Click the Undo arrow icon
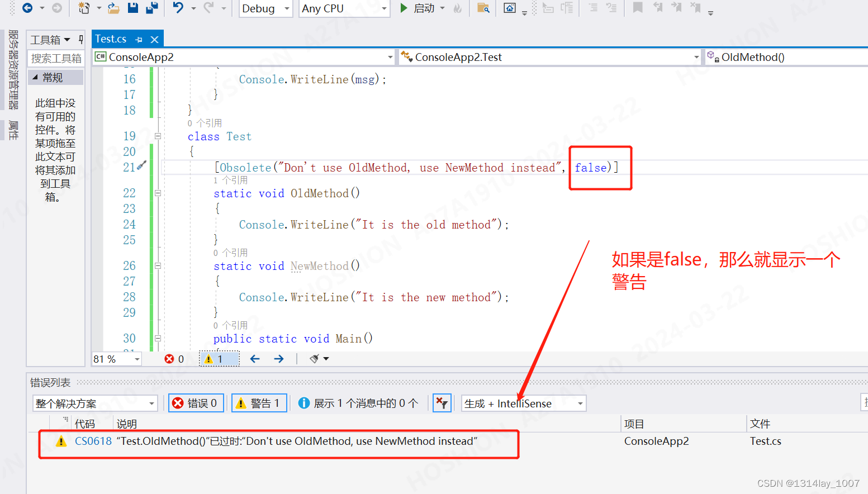 coord(178,8)
